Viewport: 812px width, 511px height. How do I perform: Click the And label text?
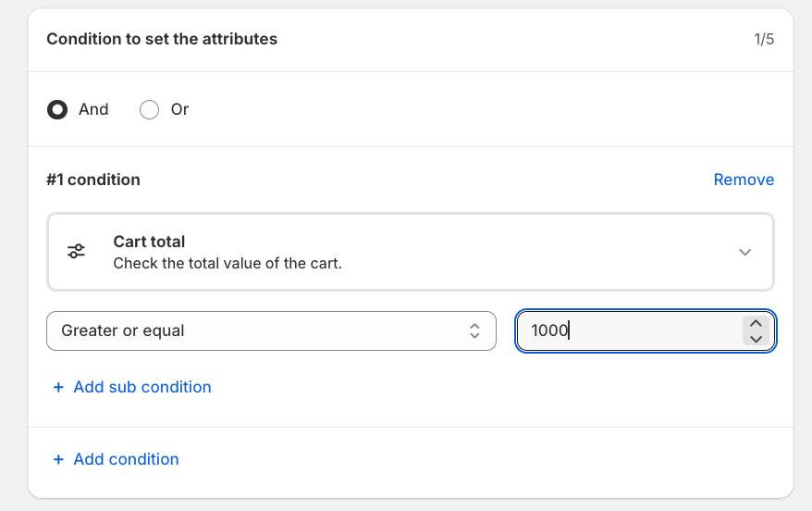(x=93, y=109)
